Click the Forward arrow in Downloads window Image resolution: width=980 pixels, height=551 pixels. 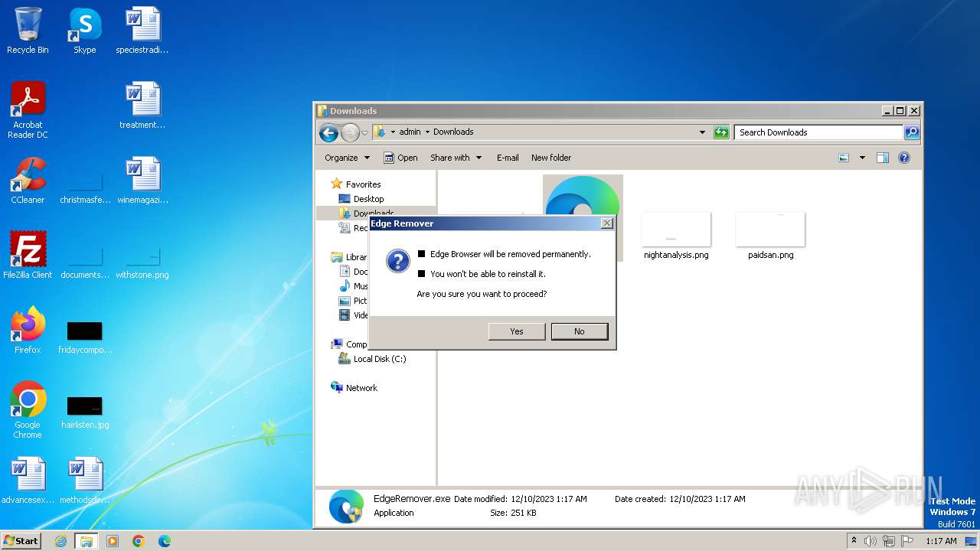coord(350,132)
